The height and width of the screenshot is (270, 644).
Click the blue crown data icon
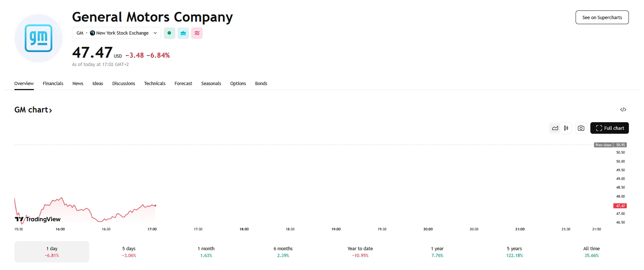[x=183, y=33]
